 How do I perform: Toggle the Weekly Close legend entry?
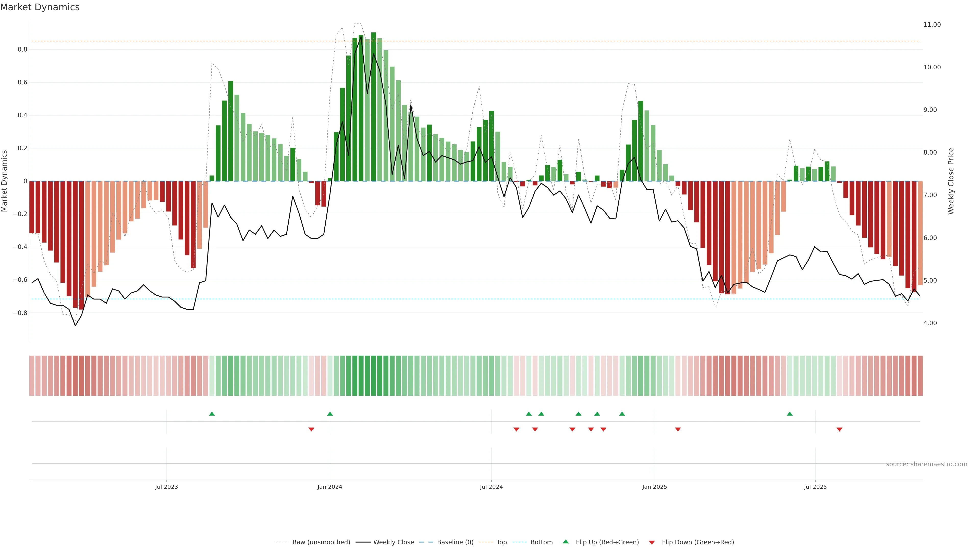tap(393, 542)
